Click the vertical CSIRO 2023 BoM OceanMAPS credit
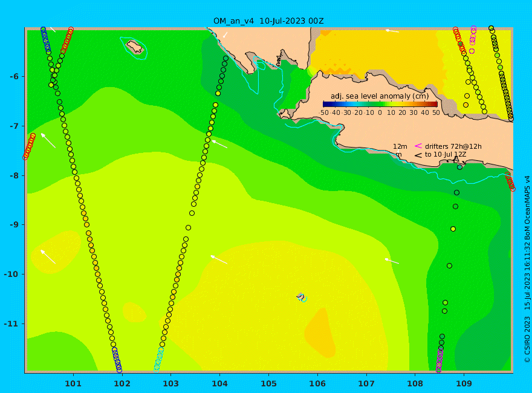 527,270
